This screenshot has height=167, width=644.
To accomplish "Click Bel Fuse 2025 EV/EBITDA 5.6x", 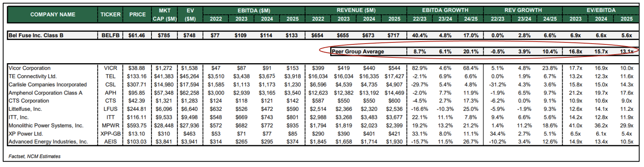I will (627, 35).
